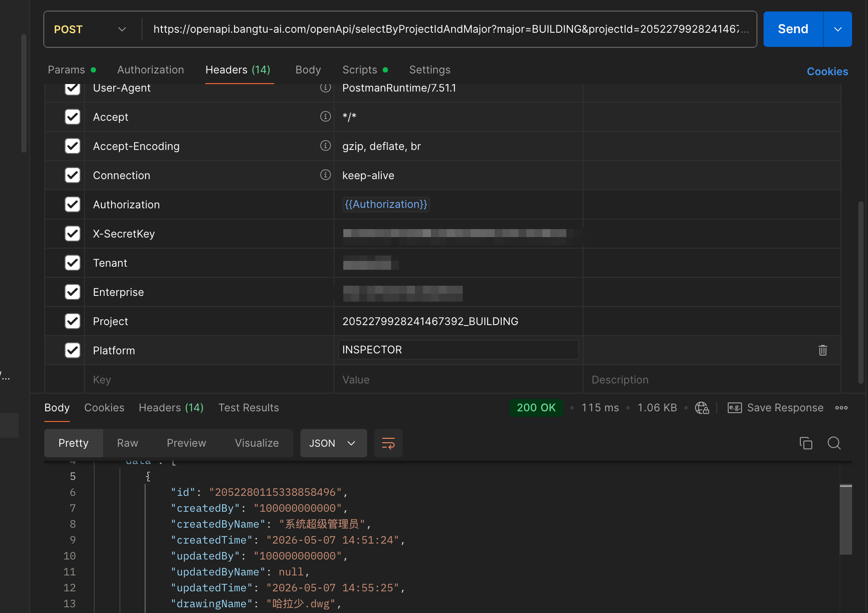
Task: Click the empty Key field for new header
Action: tap(209, 379)
